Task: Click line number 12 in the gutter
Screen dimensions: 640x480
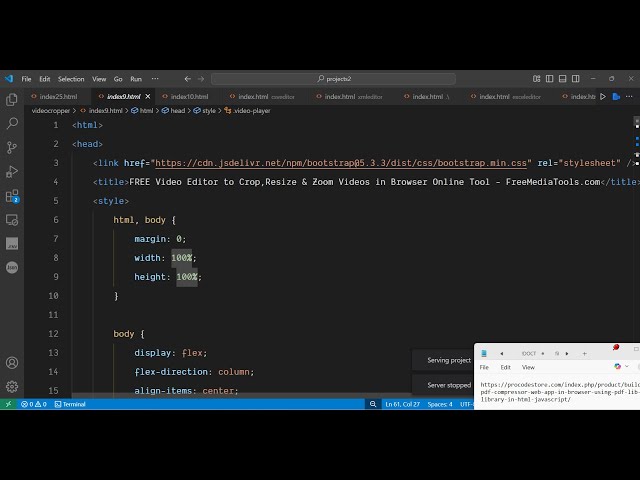Action: coord(53,334)
